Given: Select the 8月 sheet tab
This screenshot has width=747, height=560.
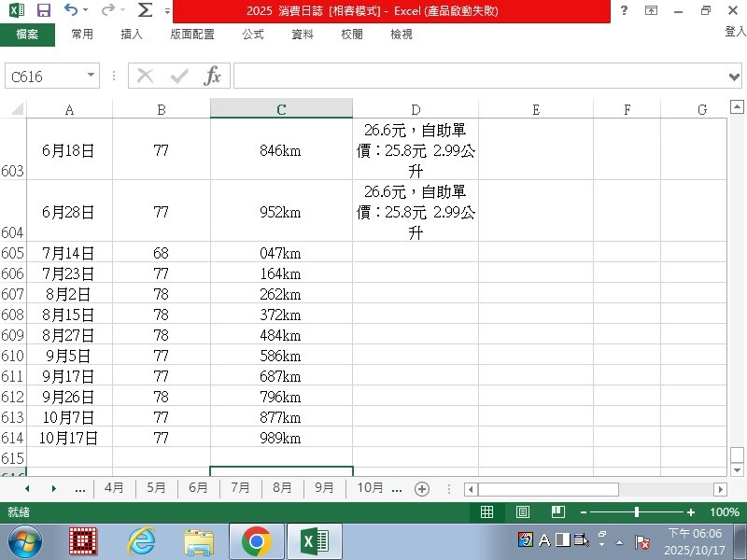Looking at the screenshot, I should point(282,488).
